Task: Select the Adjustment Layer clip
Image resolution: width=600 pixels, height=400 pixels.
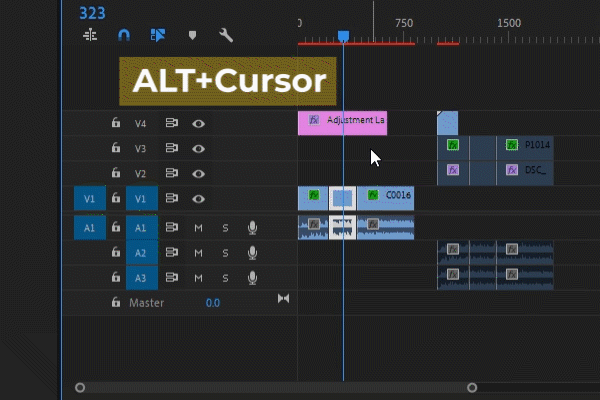Action: [x=342, y=123]
